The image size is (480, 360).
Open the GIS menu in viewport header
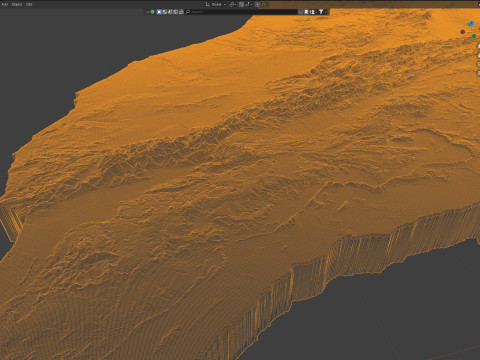click(x=29, y=4)
